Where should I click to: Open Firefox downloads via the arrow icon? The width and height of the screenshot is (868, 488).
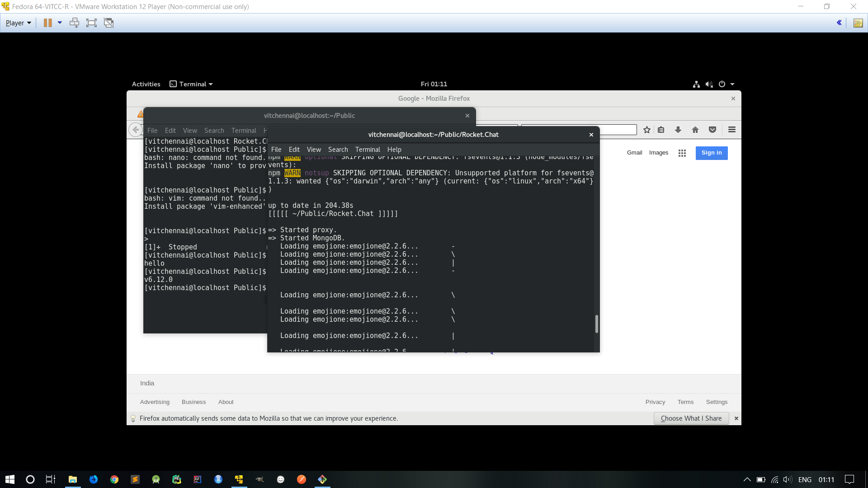point(678,130)
